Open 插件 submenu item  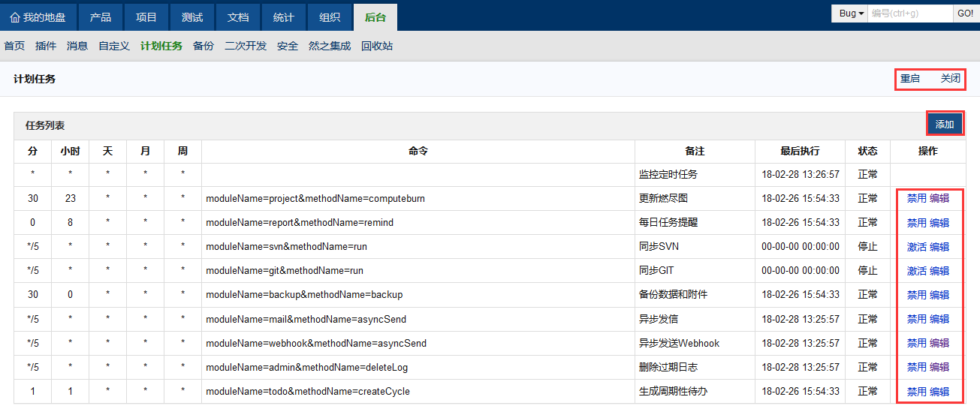46,46
